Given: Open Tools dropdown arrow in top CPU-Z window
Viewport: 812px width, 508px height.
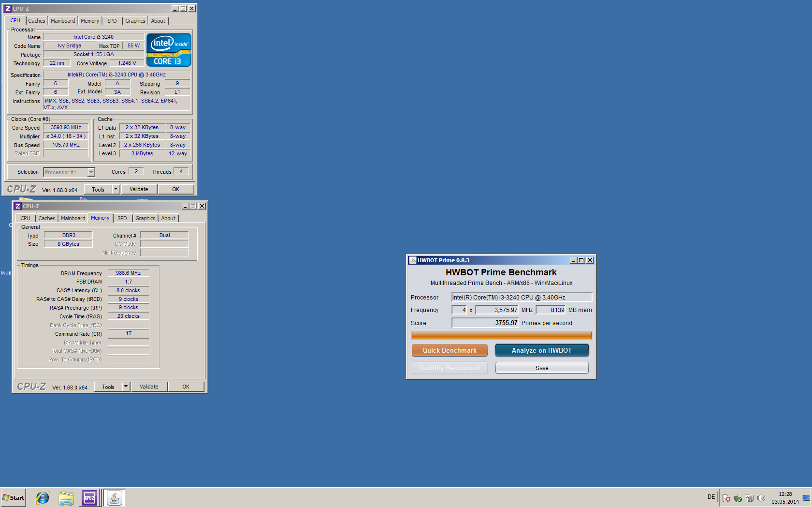Looking at the screenshot, I should 116,189.
